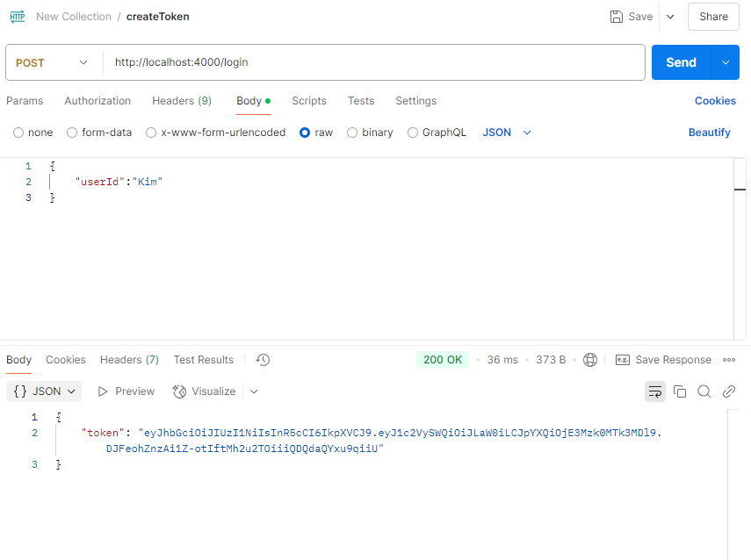
Task: Click the "userId":"Kim" line in body editor
Action: (x=119, y=182)
